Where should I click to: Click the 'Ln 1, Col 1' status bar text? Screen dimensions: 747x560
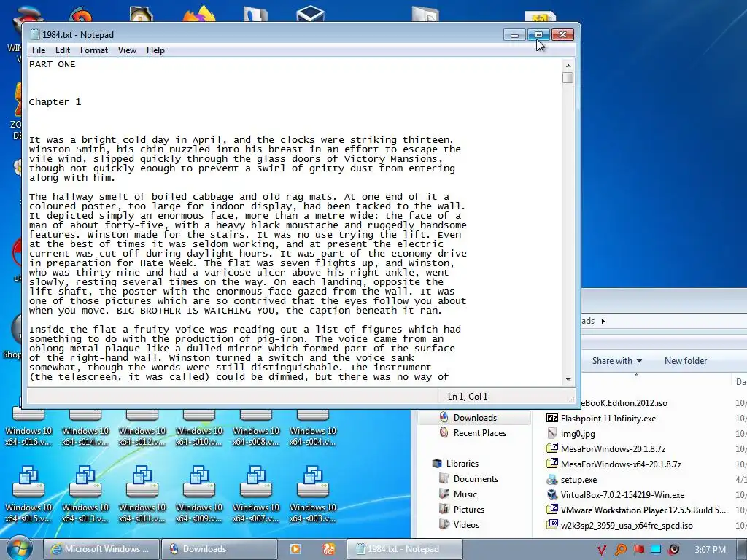click(x=468, y=396)
